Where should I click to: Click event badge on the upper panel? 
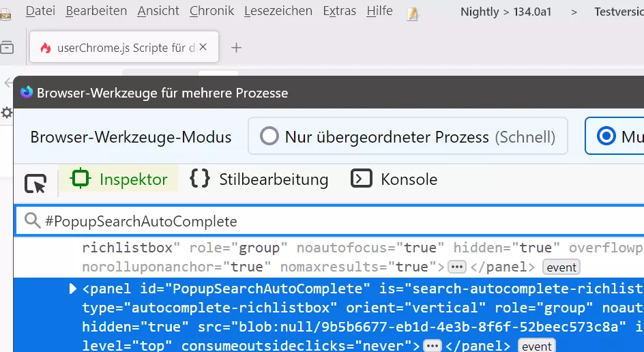pos(561,267)
